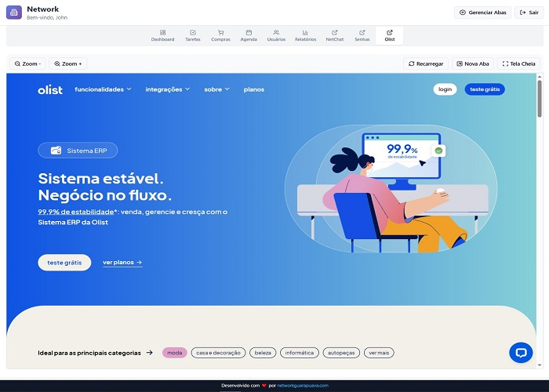549x392 pixels.
Task: Follow the ver planos link
Action: tap(122, 263)
